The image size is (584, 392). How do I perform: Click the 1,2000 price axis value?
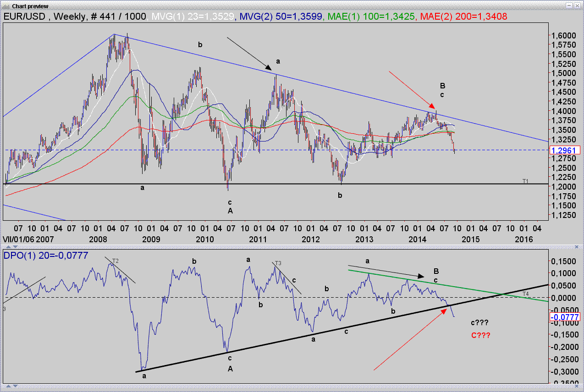pos(563,187)
